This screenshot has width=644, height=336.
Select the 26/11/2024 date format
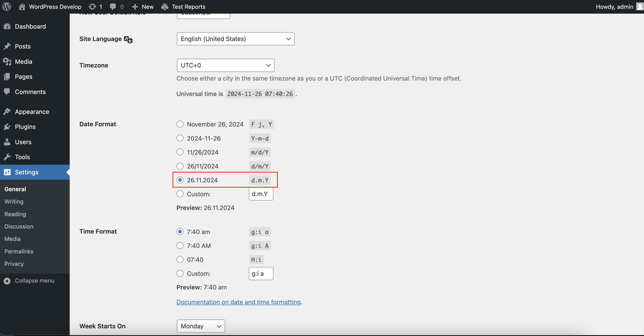[180, 166]
